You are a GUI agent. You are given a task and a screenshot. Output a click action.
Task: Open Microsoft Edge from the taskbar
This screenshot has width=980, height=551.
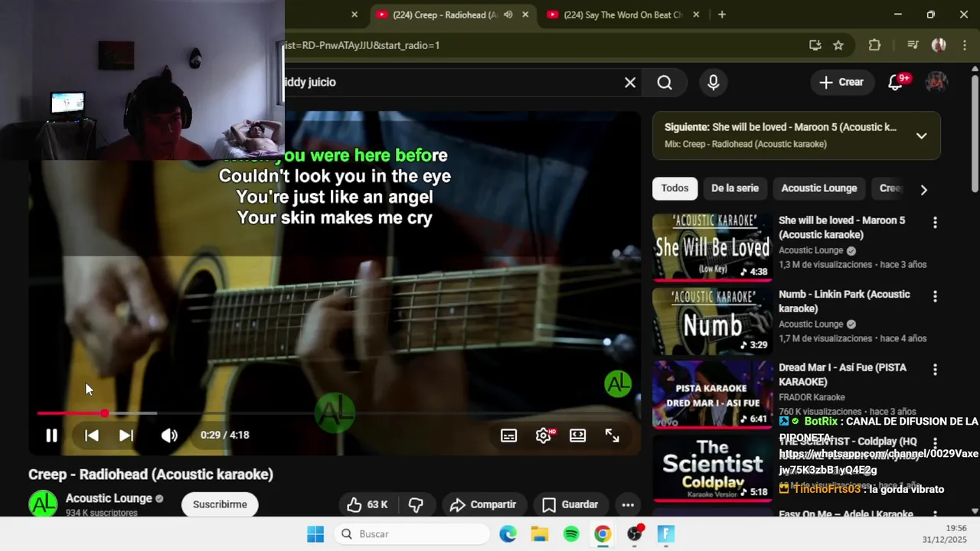(508, 534)
